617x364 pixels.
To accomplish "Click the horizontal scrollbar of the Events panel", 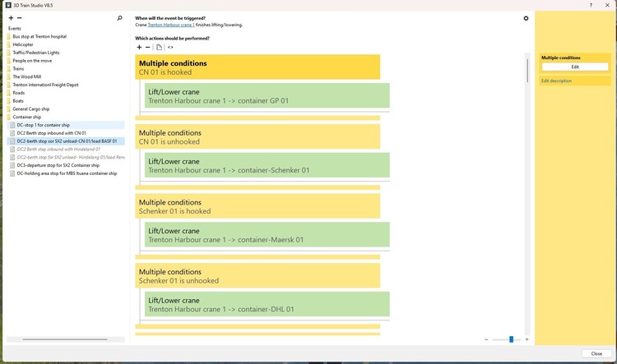I will tap(65, 339).
